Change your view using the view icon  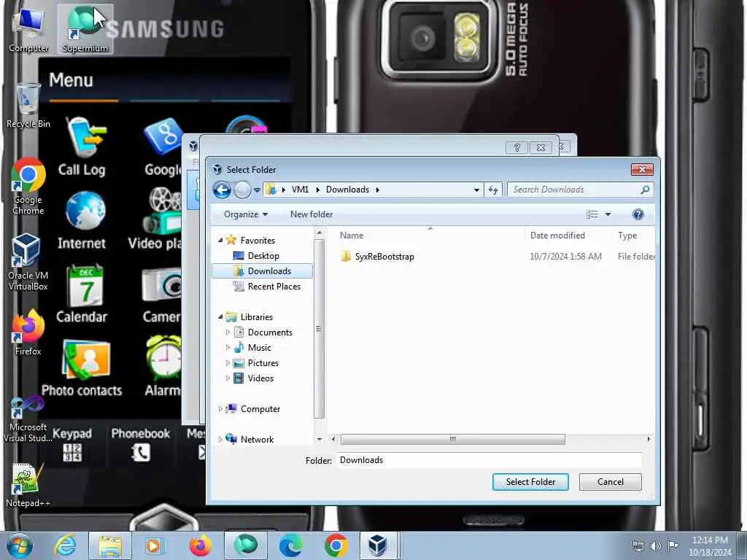(x=592, y=214)
